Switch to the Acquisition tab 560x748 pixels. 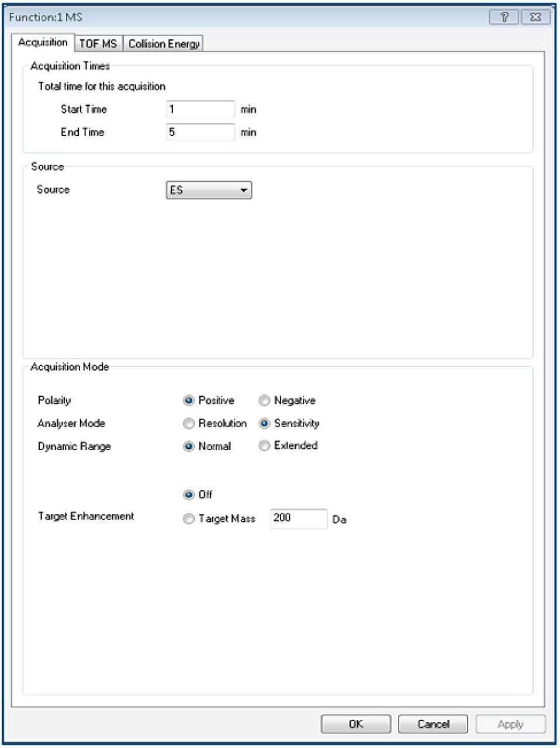tap(43, 42)
